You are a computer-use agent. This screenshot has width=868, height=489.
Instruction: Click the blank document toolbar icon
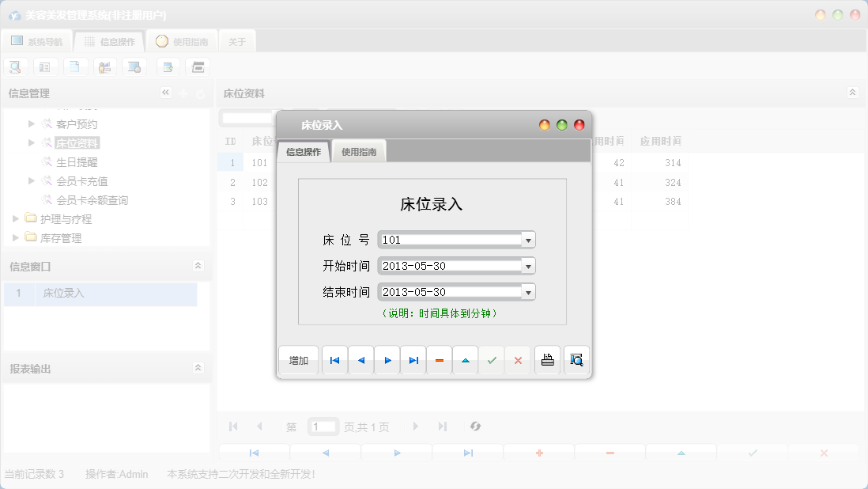click(x=75, y=66)
